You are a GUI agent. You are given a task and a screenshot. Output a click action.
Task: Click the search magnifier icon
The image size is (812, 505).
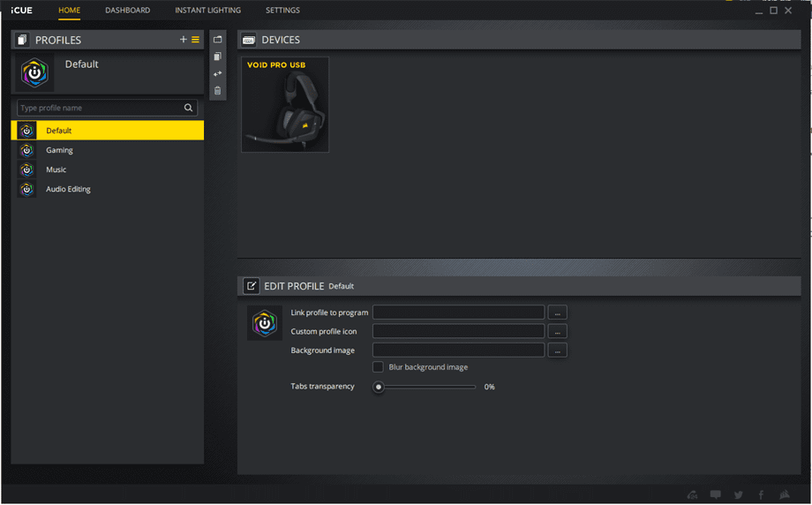188,108
